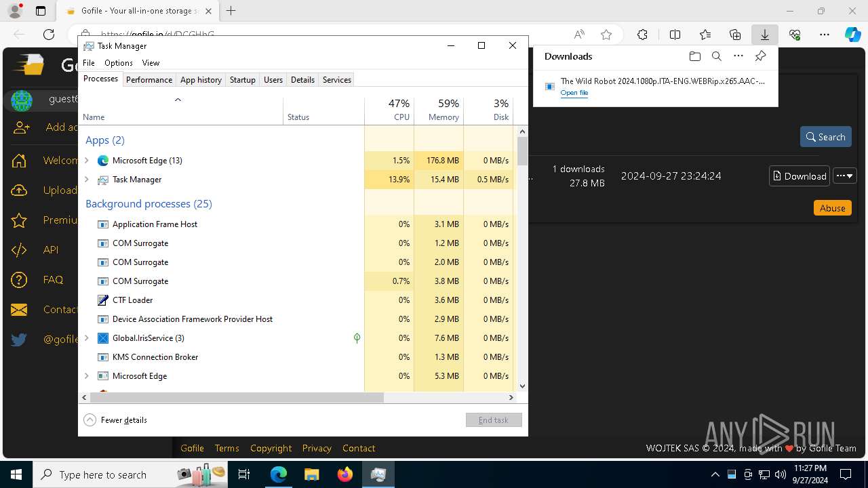Open Task Manager Options menu

(119, 63)
